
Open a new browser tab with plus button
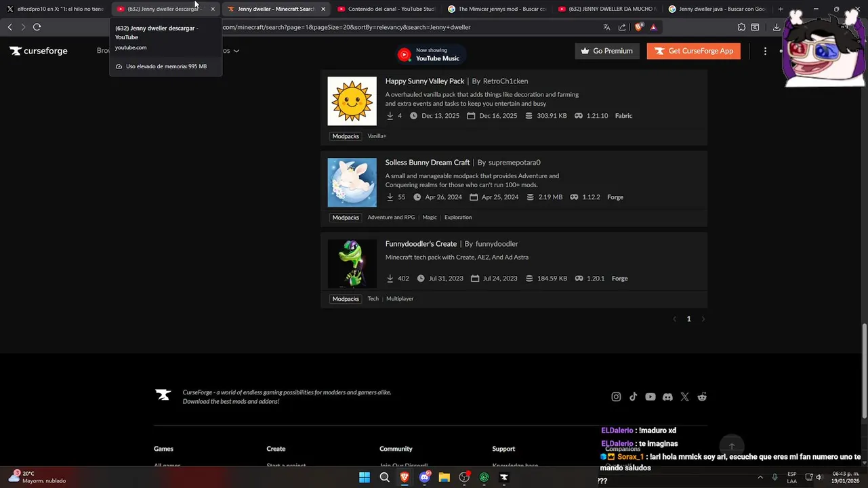click(x=781, y=9)
